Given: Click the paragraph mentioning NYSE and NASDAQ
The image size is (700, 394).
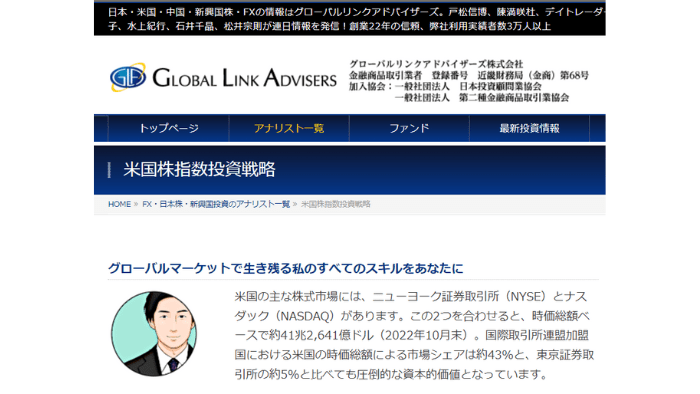Looking at the screenshot, I should click(x=414, y=335).
